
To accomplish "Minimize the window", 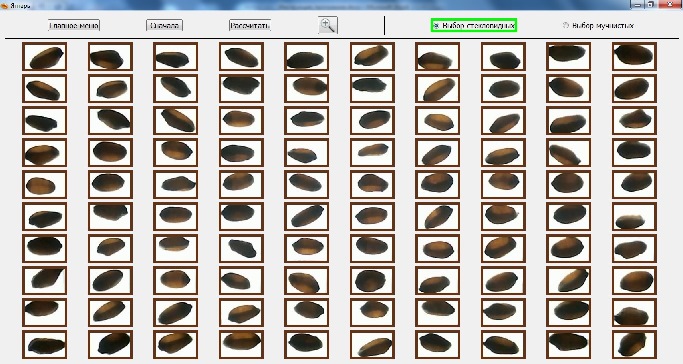I will tap(637, 4).
